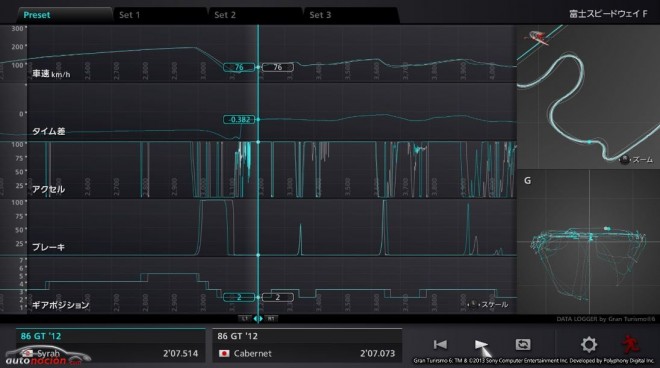Click the ズーム zoom control on track map
Screen dimensions: 660x368
(637, 160)
